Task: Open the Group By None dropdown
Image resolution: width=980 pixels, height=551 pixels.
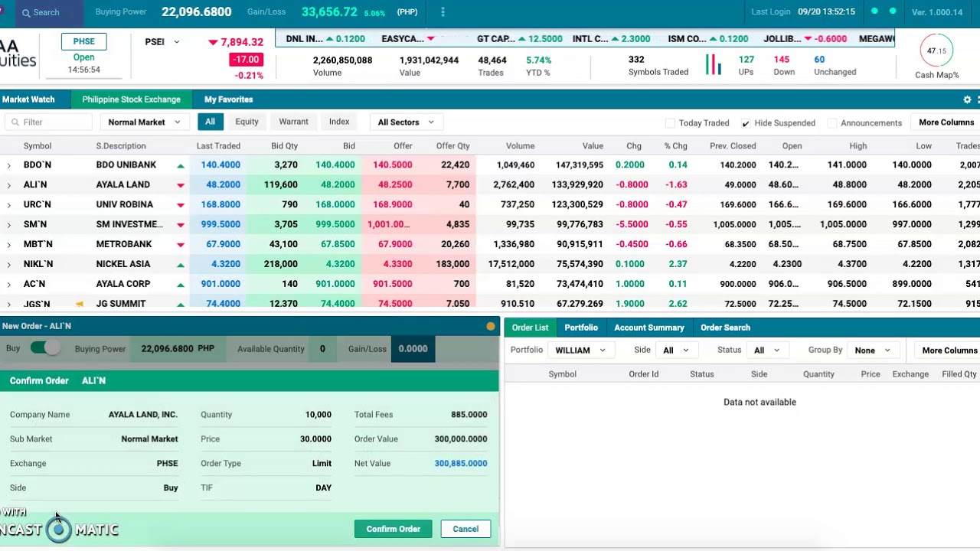Action: 873,350
